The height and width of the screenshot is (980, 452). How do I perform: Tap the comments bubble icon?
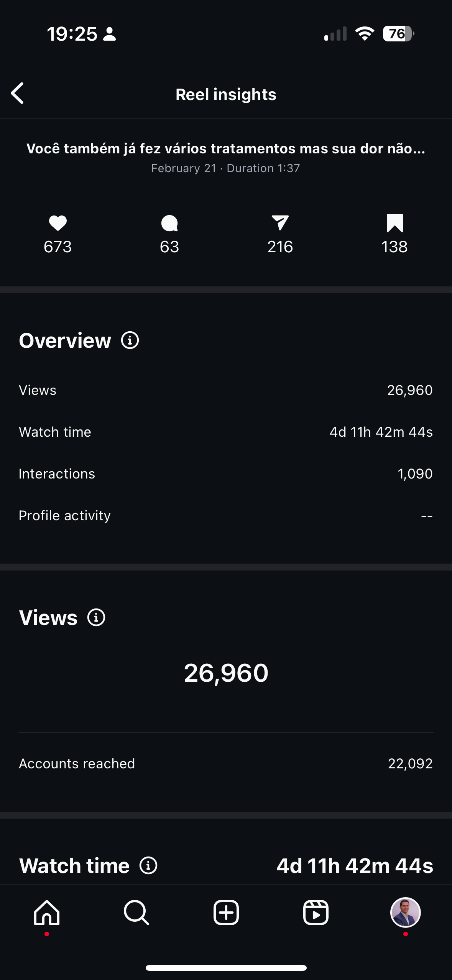tap(169, 223)
